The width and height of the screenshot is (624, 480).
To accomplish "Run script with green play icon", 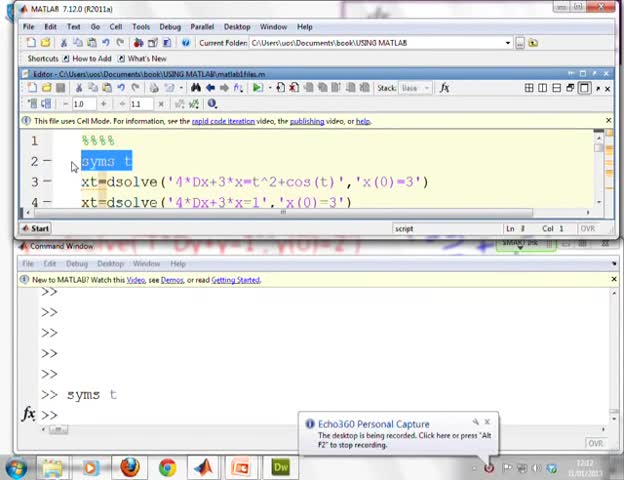I will [257, 88].
